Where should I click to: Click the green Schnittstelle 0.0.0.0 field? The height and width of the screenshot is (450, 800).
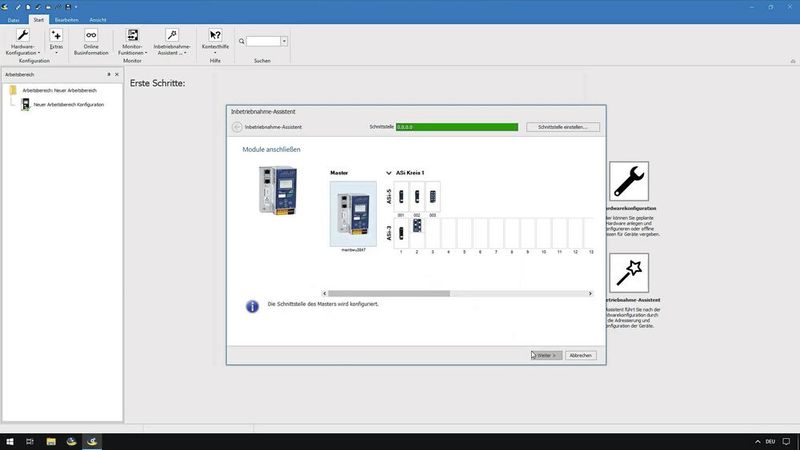coord(457,127)
